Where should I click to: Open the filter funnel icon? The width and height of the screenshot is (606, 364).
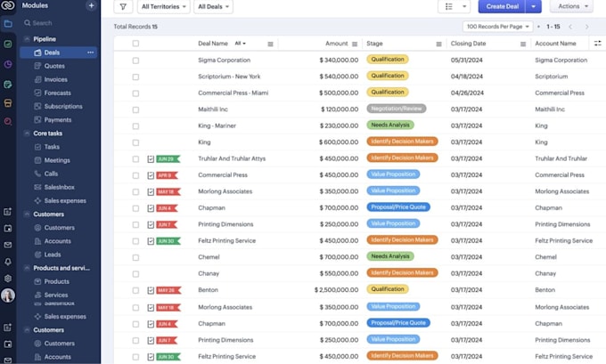tap(123, 6)
